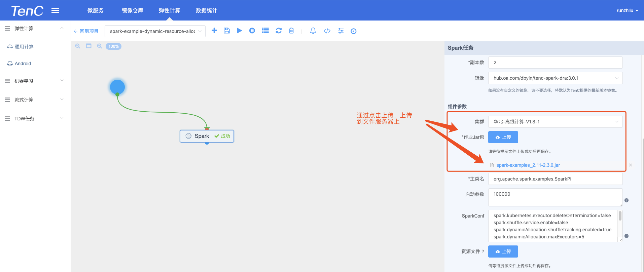Viewport: 644px width, 272px height.
Task: Toggle the hamburger menu next to TenC logo
Action: (x=55, y=10)
